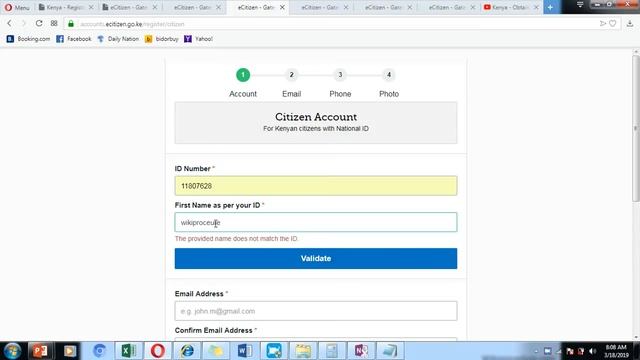640x360 pixels.
Task: Click the Citizen Account heading text
Action: point(316,117)
